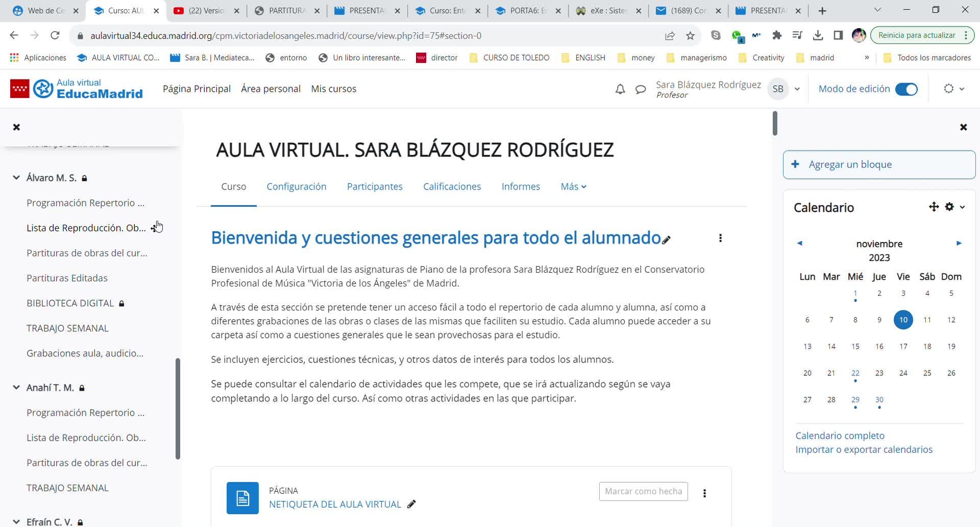
Task: Open Calendario block gear actions
Action: [949, 207]
